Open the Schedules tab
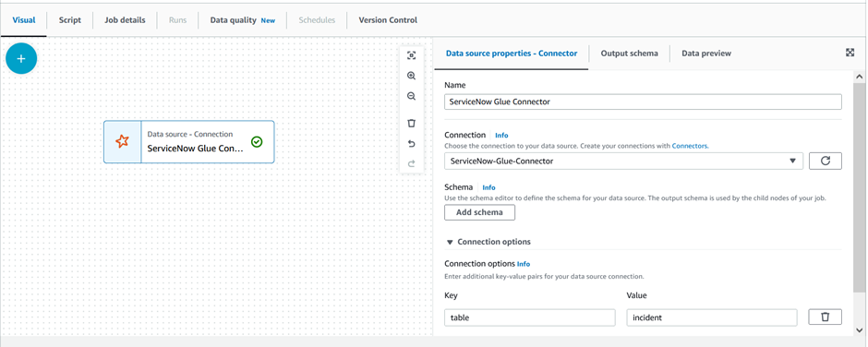Viewport: 868px width, 347px height. pyautogui.click(x=317, y=20)
